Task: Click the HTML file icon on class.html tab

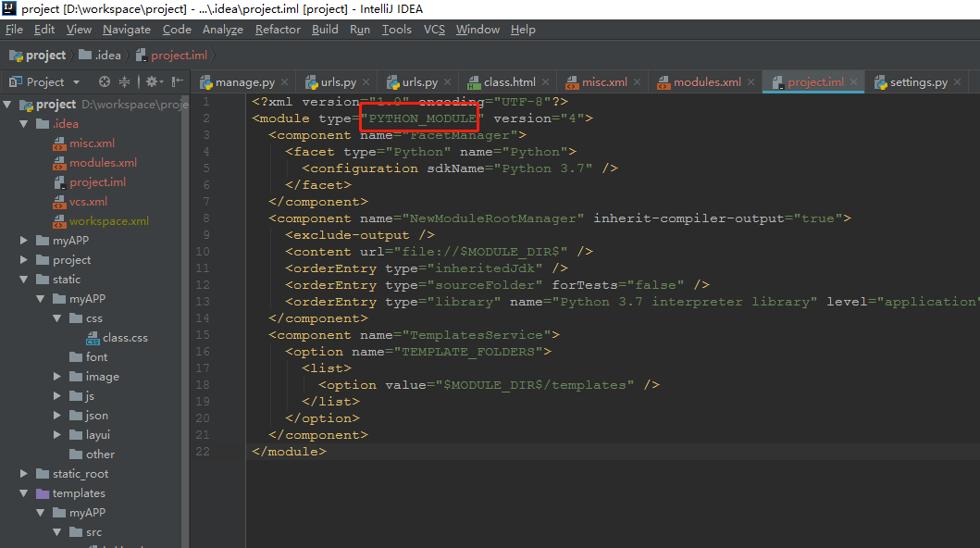Action: coord(476,81)
